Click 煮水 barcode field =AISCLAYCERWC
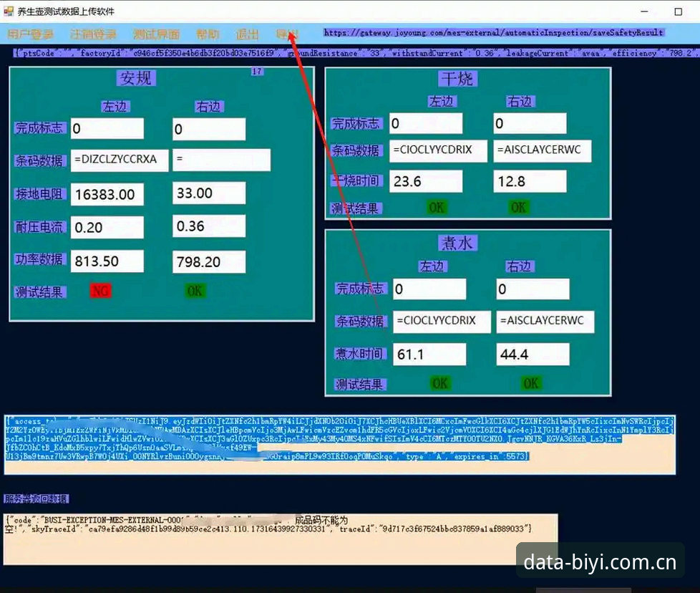Screen dimensions: 700x593 tap(545, 322)
